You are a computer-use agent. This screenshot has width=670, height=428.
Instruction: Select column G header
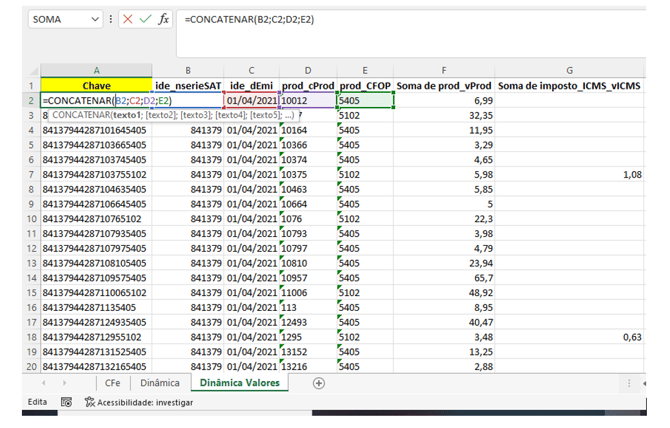pyautogui.click(x=569, y=71)
